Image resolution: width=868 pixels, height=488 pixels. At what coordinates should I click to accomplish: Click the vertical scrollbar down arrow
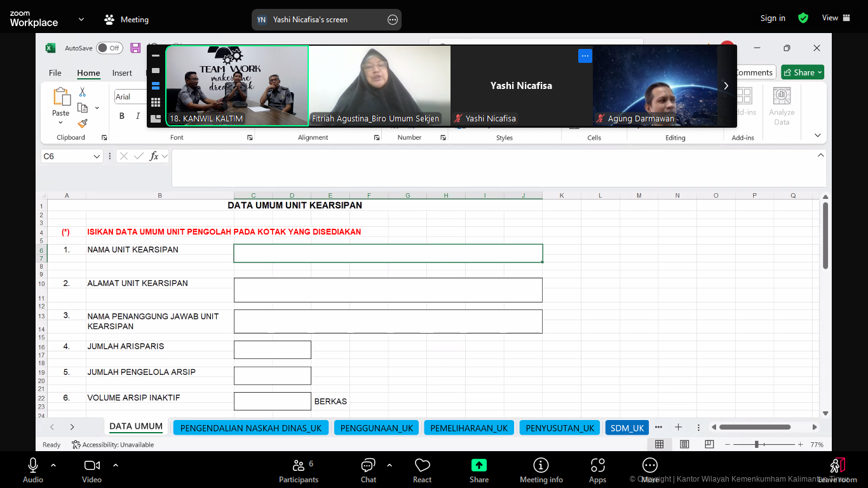(x=825, y=413)
